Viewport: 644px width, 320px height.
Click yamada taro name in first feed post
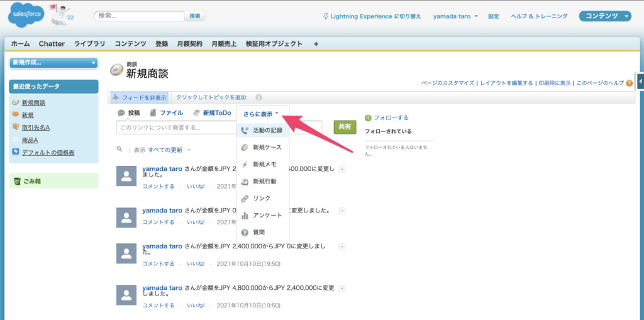coord(162,169)
